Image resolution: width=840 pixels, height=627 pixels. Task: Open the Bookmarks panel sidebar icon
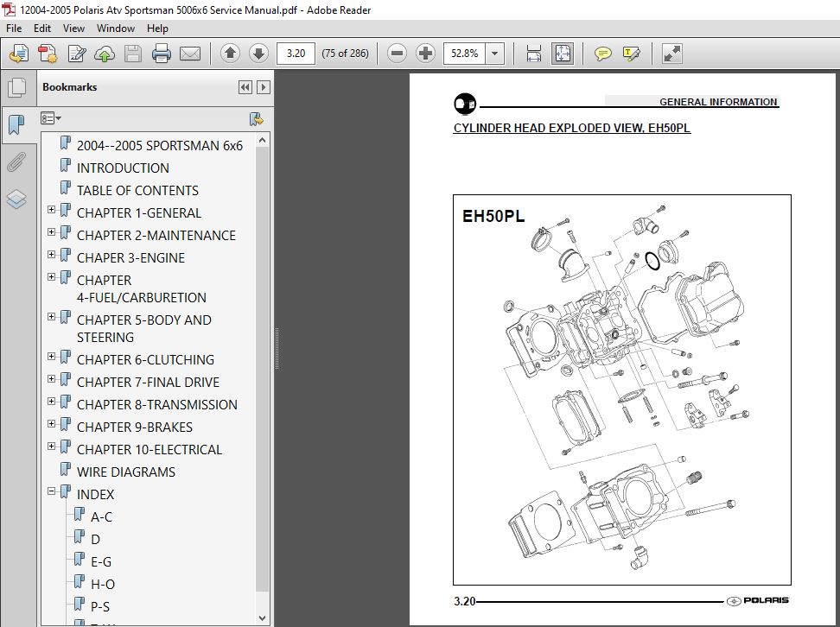click(x=16, y=124)
